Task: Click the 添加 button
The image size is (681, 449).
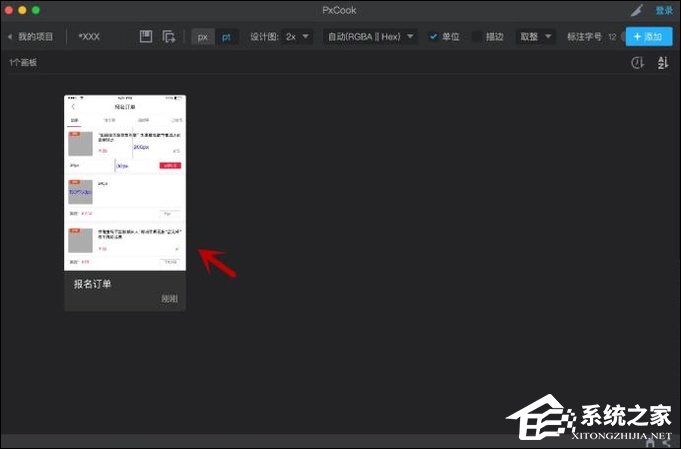Action: tap(649, 37)
